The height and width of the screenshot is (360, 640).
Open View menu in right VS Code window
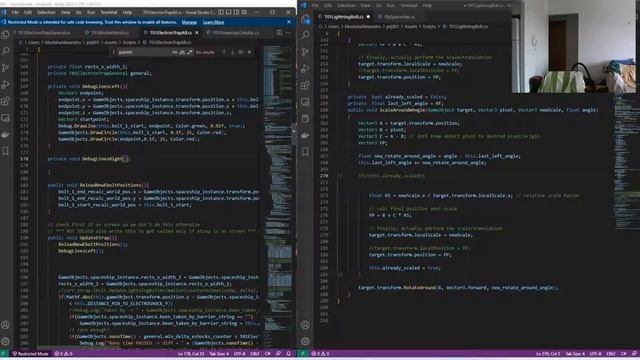365,5
